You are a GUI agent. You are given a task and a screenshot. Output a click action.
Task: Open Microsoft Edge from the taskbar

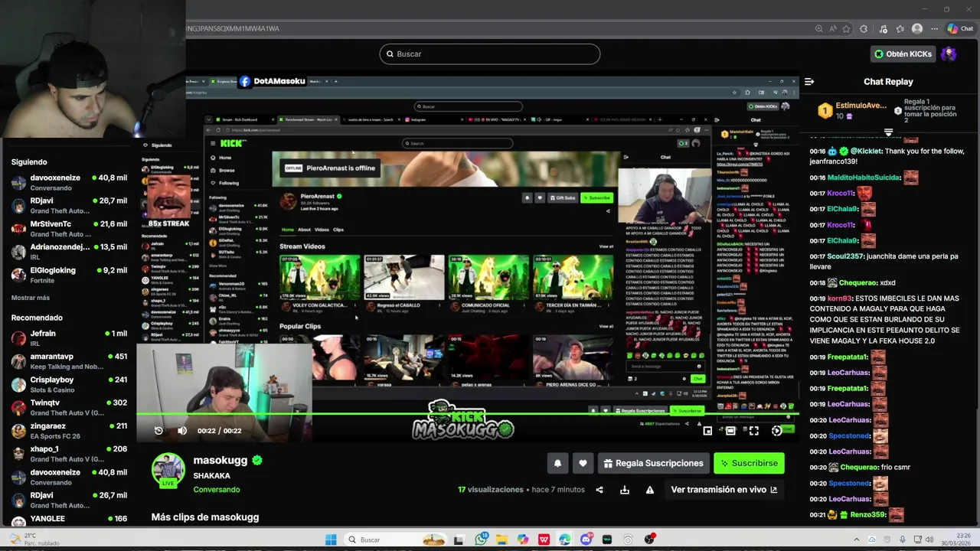tap(565, 540)
